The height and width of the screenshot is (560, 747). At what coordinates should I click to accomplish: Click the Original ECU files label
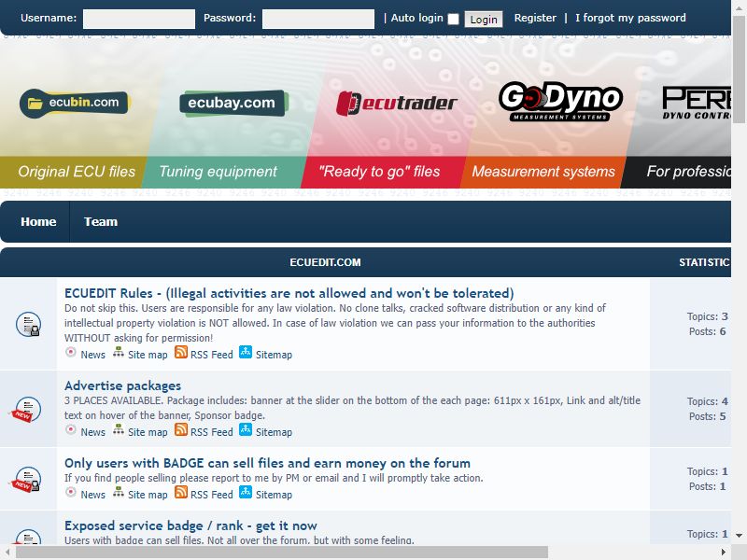(77, 172)
